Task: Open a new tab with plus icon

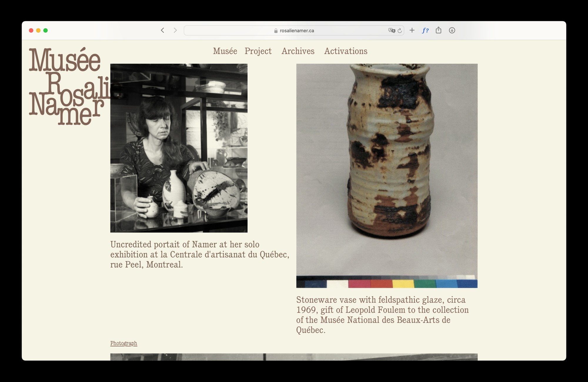Action: click(x=412, y=30)
